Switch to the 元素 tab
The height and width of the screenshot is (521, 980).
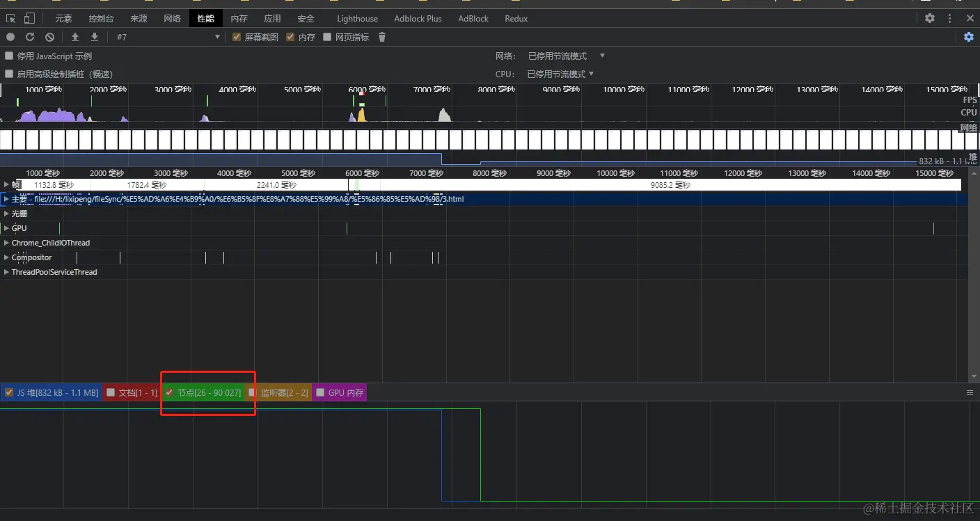[x=63, y=19]
